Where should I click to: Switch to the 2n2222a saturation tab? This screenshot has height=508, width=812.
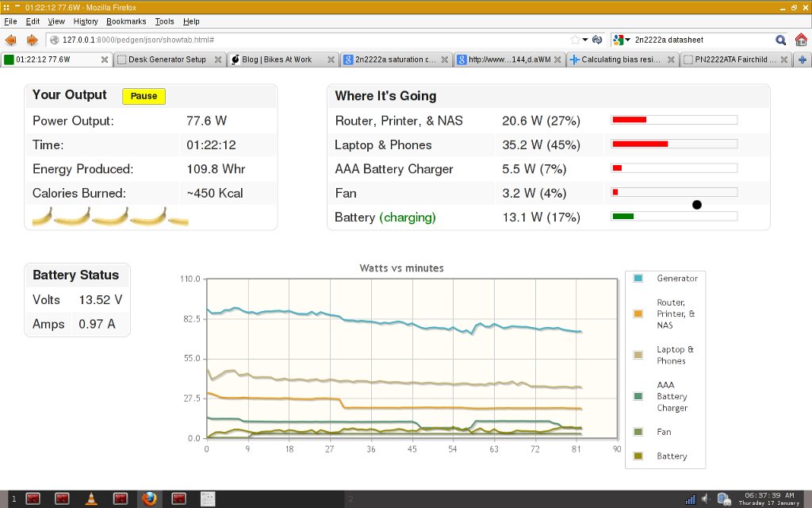point(395,60)
